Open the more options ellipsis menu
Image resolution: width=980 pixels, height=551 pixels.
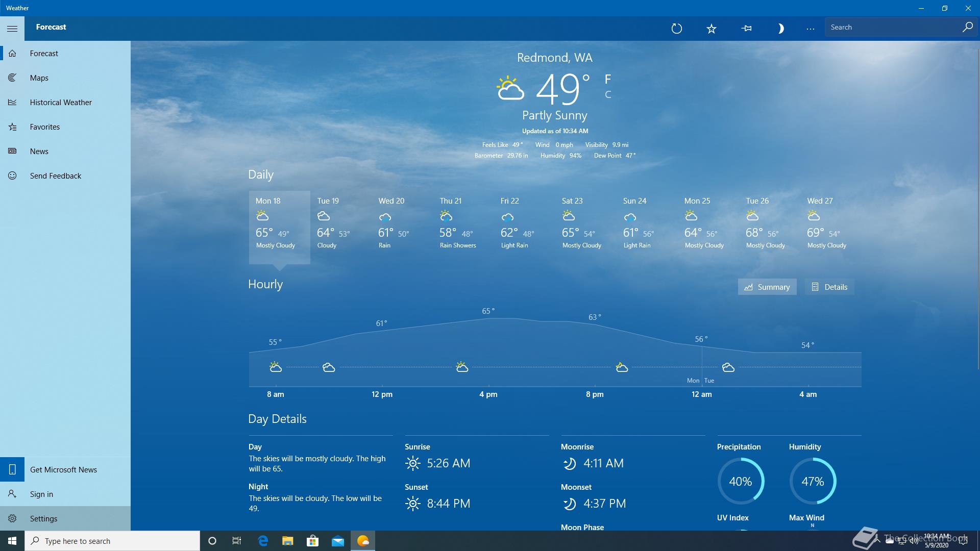(x=810, y=29)
